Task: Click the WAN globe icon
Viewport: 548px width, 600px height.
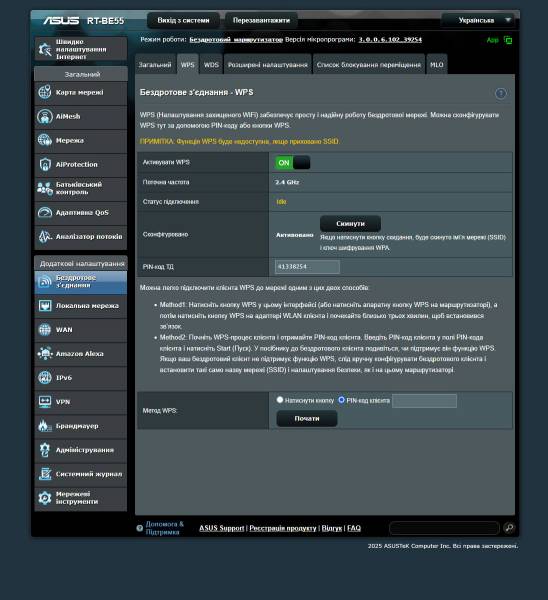Action: (x=45, y=329)
